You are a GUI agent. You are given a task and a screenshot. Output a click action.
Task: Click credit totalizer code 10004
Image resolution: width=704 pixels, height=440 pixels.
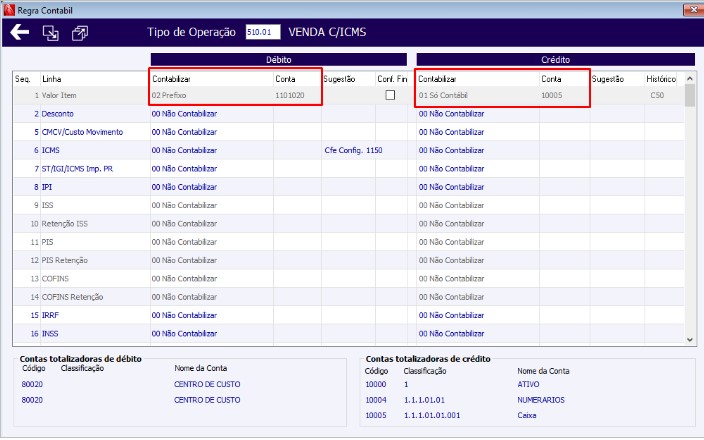(376, 400)
